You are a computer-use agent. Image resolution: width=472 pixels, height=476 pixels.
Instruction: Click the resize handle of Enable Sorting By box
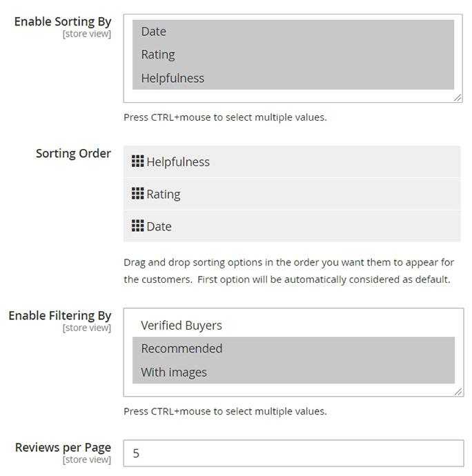458,98
